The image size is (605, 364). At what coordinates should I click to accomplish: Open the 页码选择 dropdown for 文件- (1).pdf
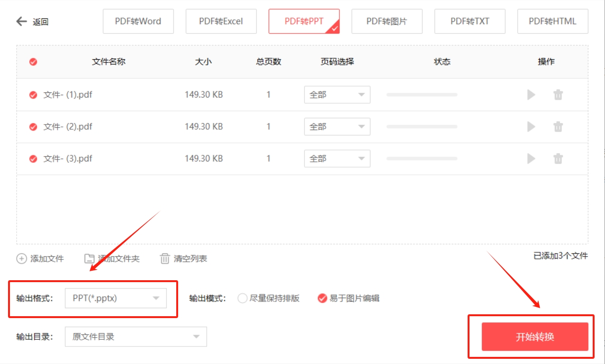click(x=337, y=94)
